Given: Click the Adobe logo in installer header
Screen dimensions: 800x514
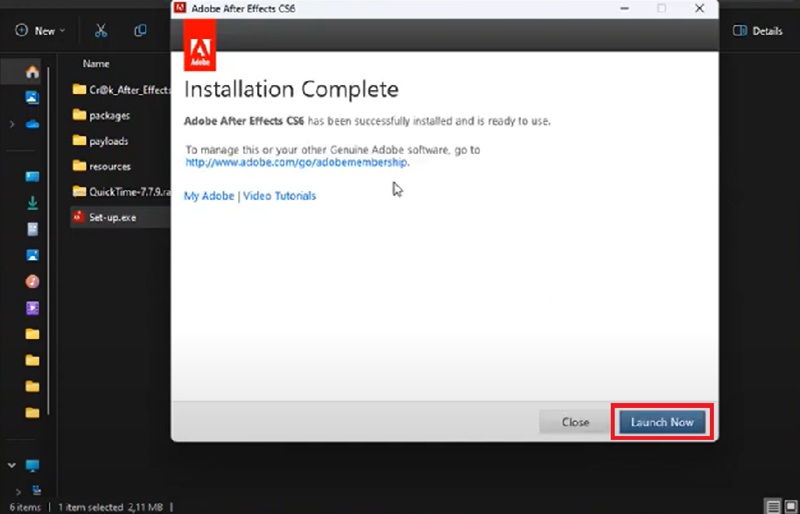Looking at the screenshot, I should pos(200,45).
